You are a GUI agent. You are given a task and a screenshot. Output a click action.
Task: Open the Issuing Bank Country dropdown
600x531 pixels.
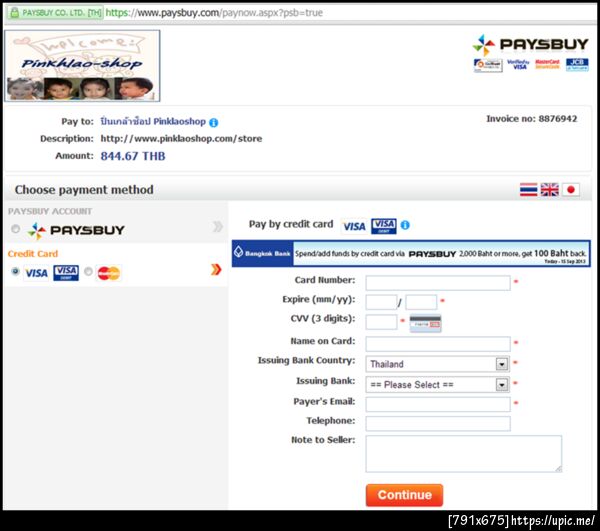437,364
